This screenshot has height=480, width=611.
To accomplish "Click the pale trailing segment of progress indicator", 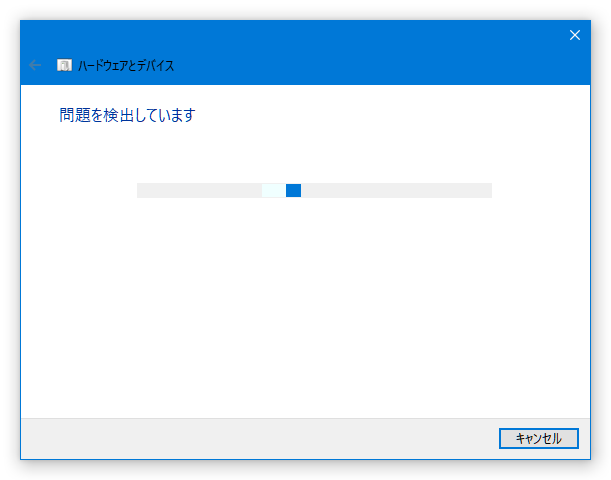I will click(x=274, y=191).
